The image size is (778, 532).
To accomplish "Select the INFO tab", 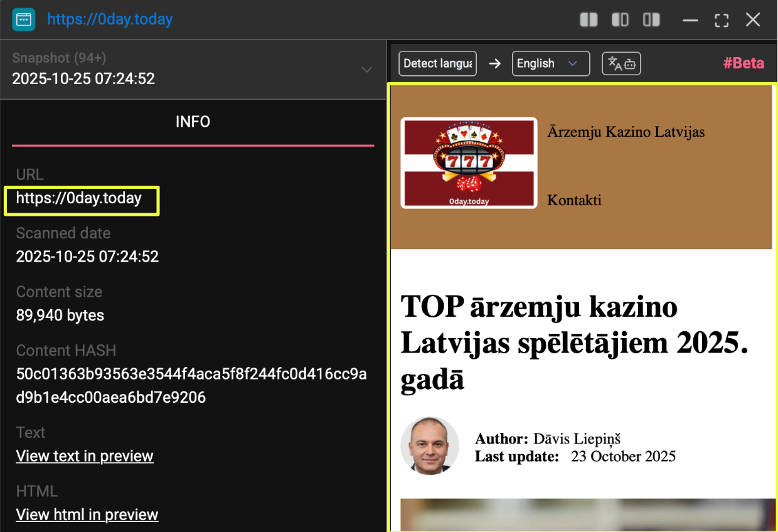I will (193, 122).
